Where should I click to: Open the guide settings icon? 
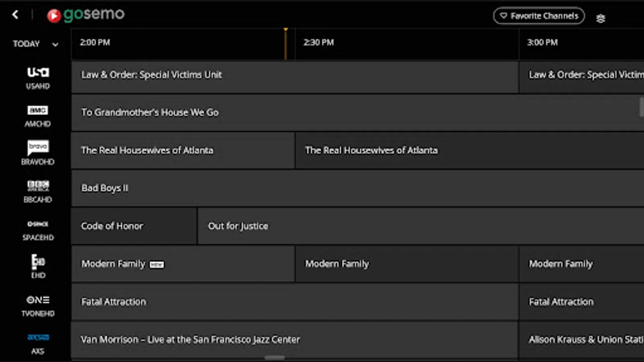coord(601,18)
